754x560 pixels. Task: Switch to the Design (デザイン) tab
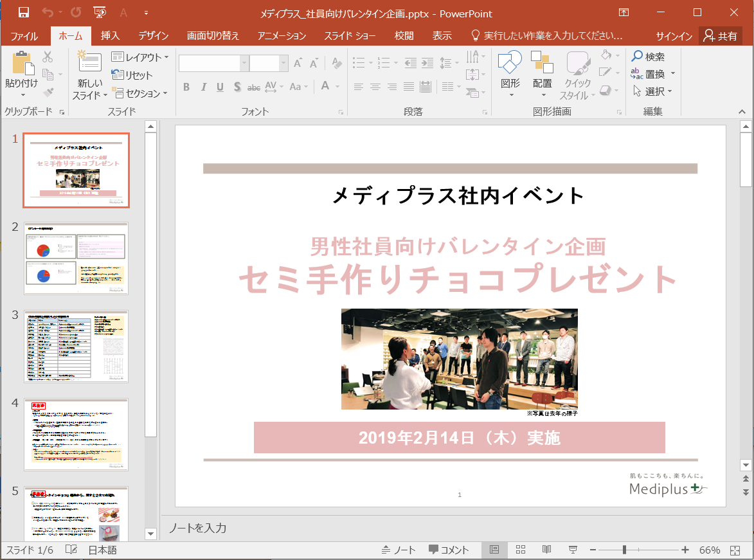pos(154,35)
